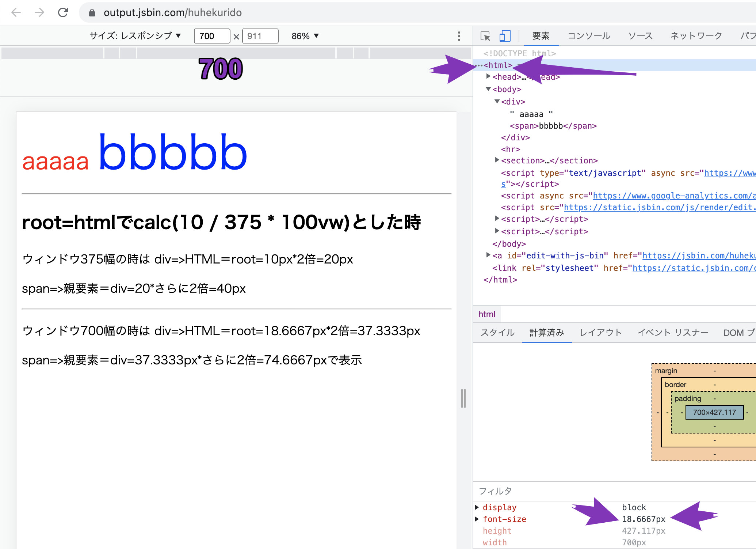Collapse the div element node

click(x=497, y=101)
